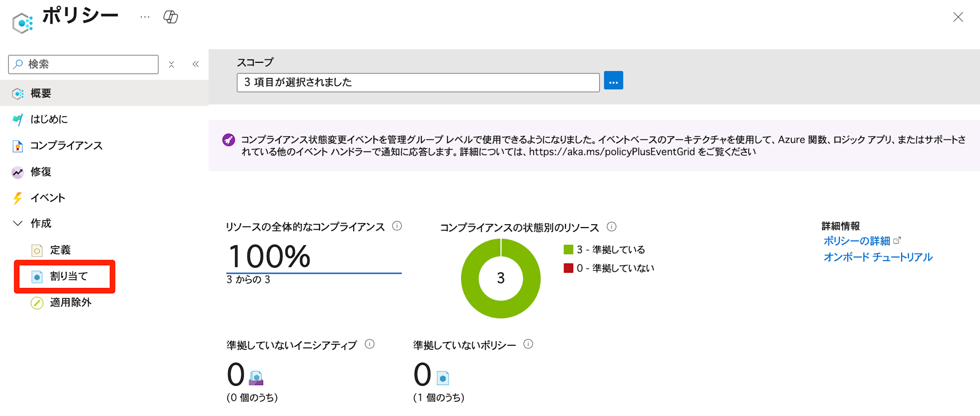The height and width of the screenshot is (416, 980).
Task: Show info for 準拠していないポリシー
Action: click(528, 344)
